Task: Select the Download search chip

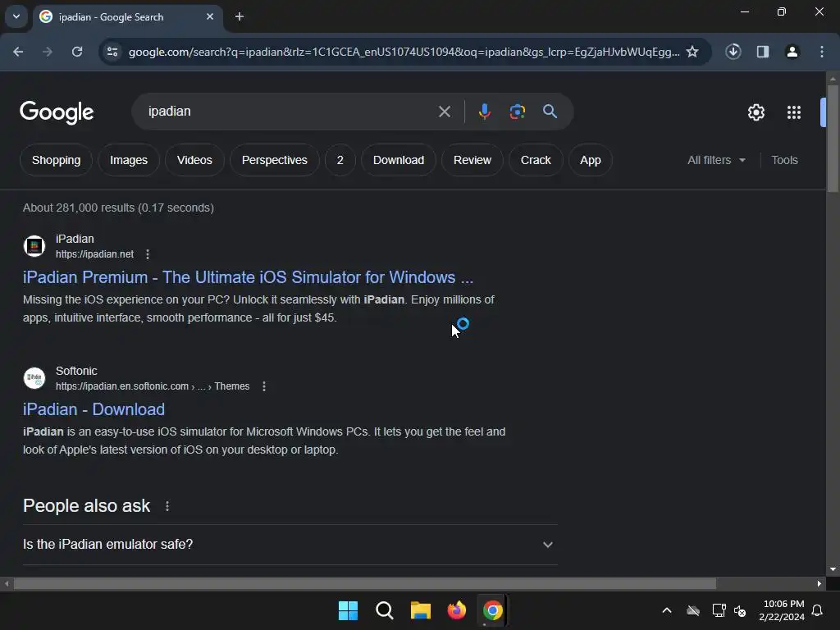Action: 399,160
